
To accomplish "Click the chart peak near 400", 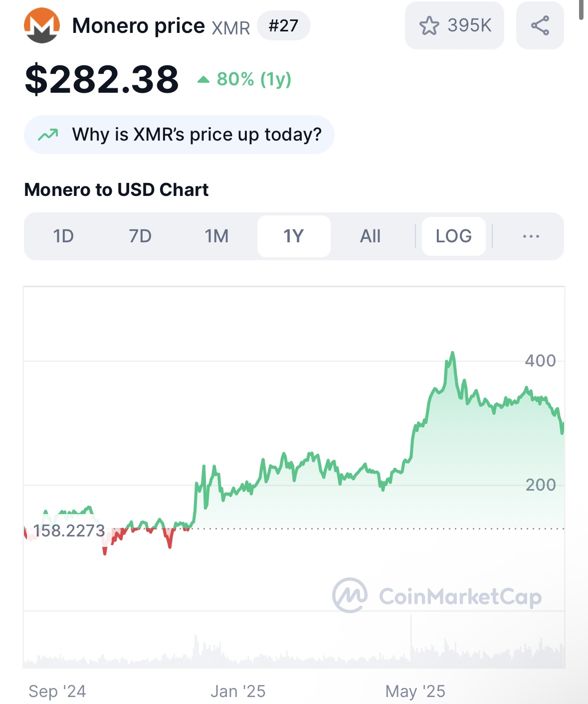I will click(452, 353).
